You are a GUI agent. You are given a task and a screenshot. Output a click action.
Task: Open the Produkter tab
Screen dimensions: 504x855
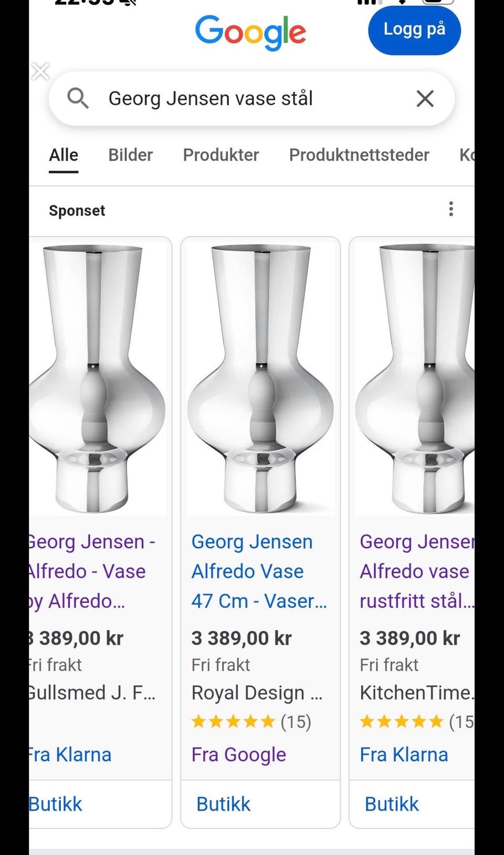click(x=220, y=155)
